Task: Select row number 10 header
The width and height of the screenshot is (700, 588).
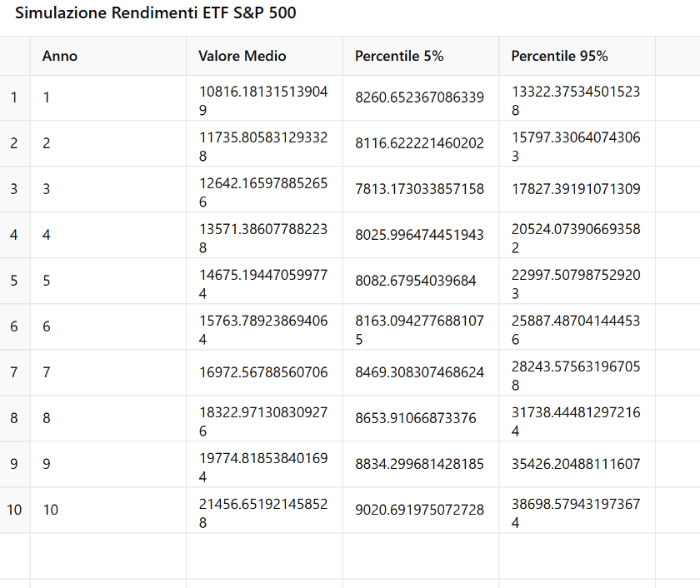Action: coord(14,510)
